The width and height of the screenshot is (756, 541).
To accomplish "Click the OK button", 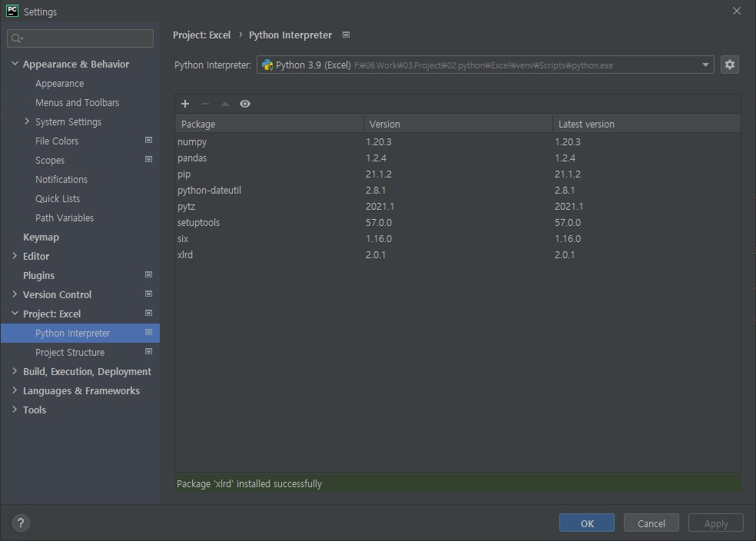I will [587, 523].
